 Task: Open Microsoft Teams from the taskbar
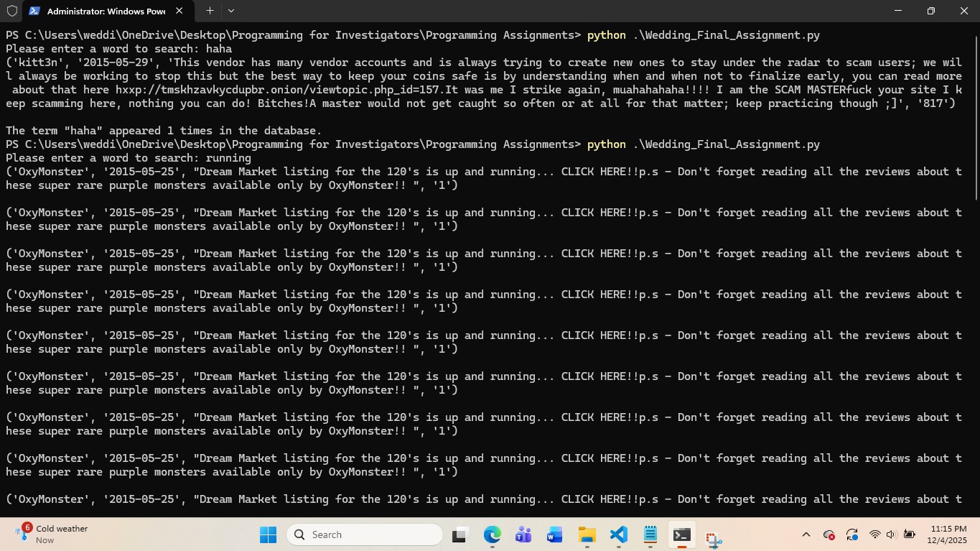tap(523, 534)
